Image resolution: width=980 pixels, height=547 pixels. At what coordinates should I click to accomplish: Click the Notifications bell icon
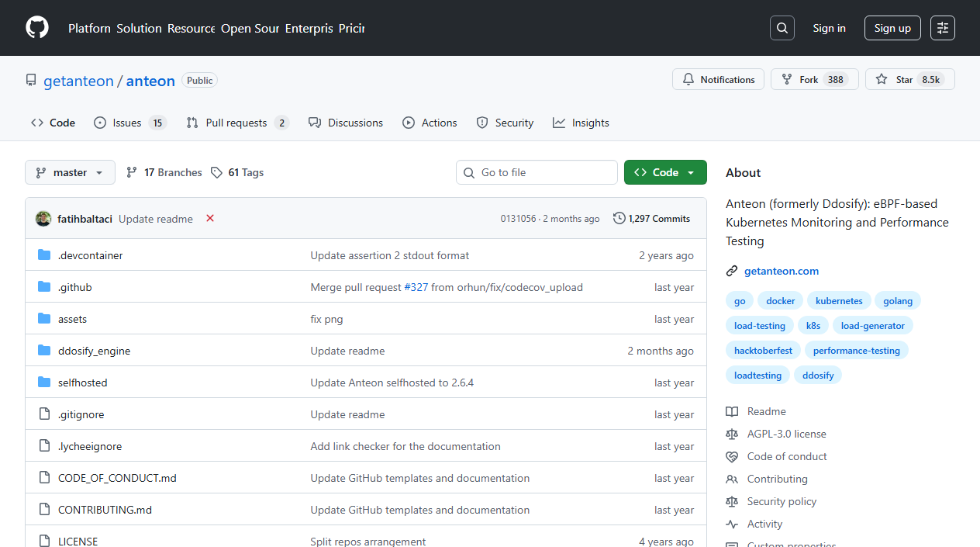tap(688, 79)
